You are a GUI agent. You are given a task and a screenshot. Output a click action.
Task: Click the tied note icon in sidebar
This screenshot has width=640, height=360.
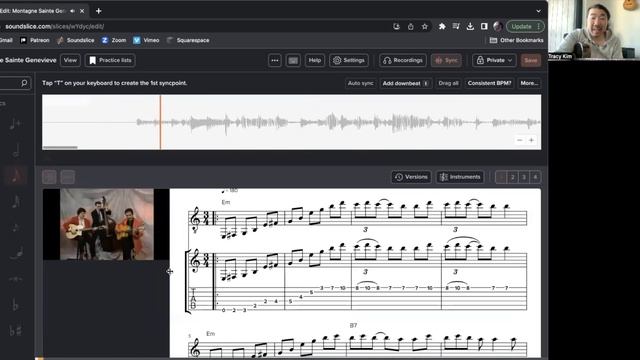click(16, 253)
